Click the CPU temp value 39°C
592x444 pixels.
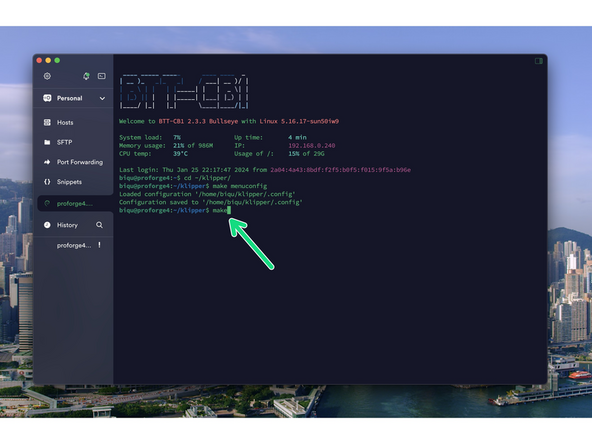180,154
